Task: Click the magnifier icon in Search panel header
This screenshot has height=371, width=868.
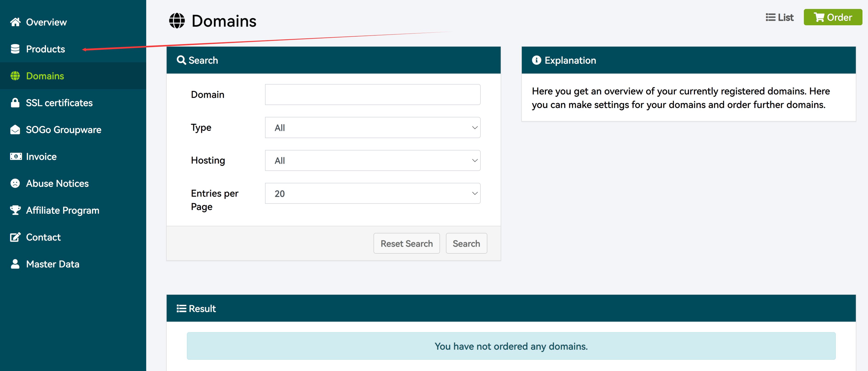Action: (x=181, y=60)
